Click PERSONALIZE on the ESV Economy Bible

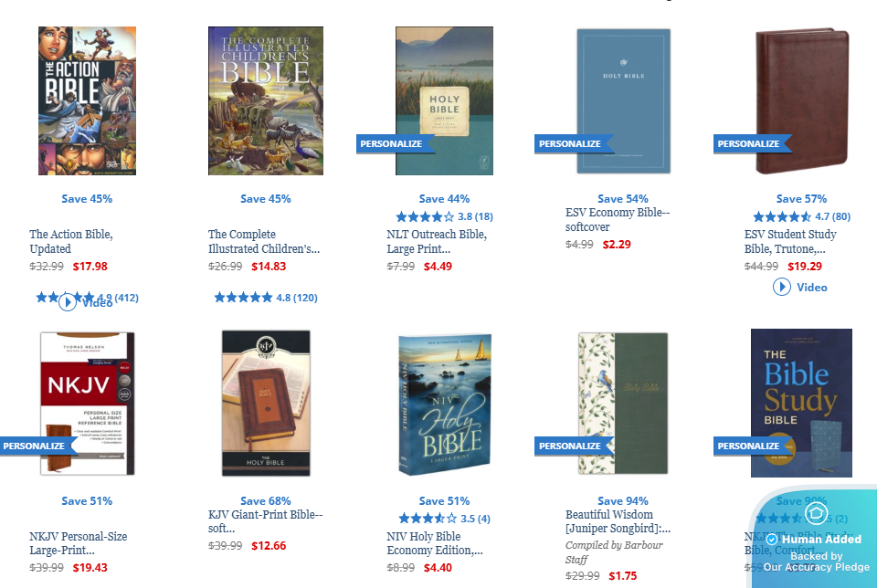point(570,143)
